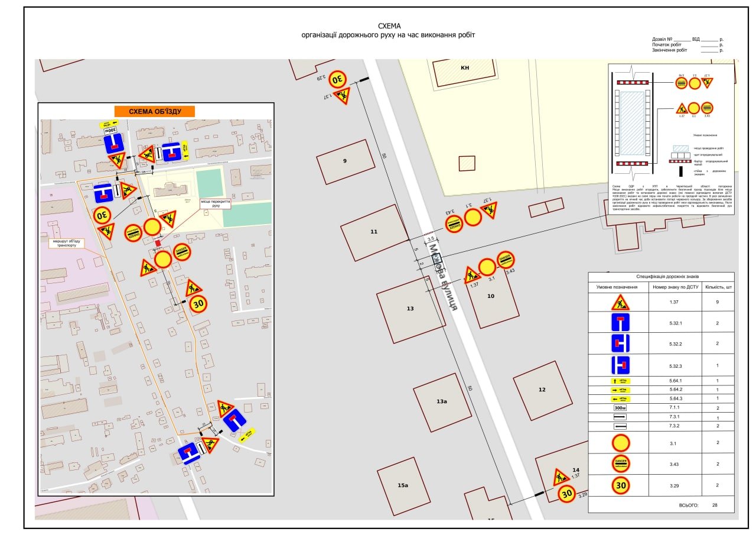The height and width of the screenshot is (535, 756).
Task: Select building 13 on the main map
Action: [x=410, y=309]
